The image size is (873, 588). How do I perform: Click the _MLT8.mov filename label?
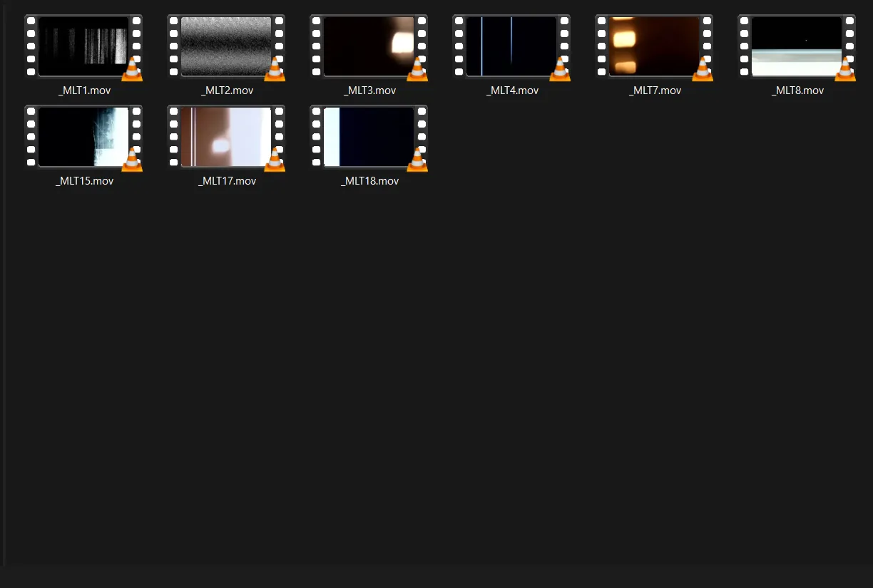click(x=797, y=91)
